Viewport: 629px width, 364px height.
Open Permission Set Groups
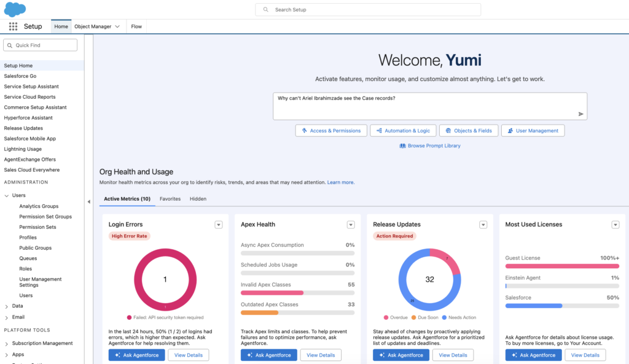pos(45,217)
